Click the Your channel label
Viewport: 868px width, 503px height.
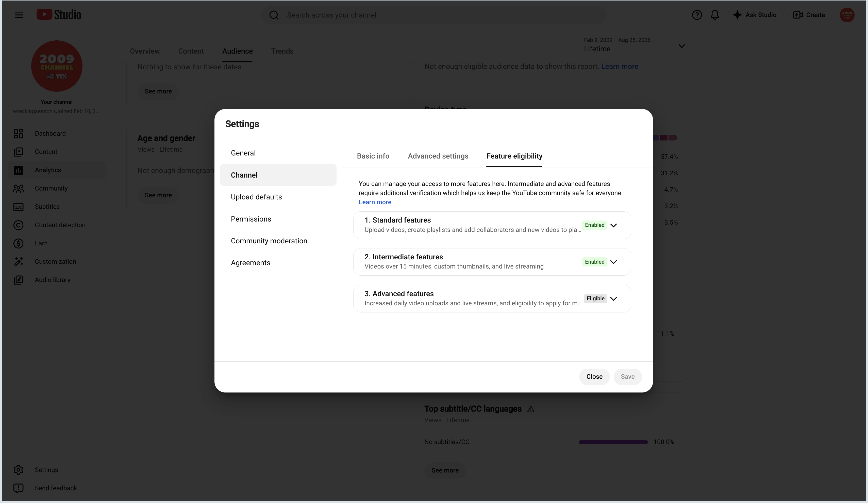click(57, 102)
